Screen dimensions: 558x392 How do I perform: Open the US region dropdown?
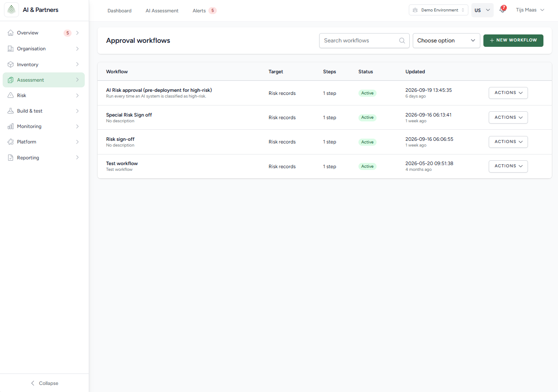(x=483, y=10)
